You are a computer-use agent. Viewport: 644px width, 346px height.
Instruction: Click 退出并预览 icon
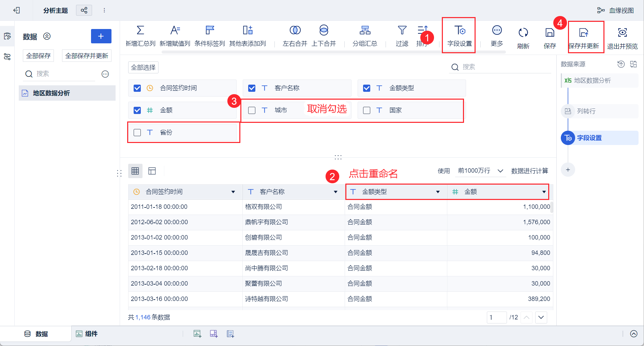coord(623,32)
